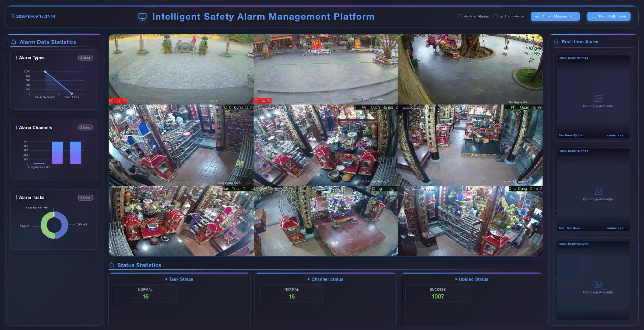Click SUCCESS 1007 under Upload Status
The width and height of the screenshot is (644, 330).
coord(438,294)
